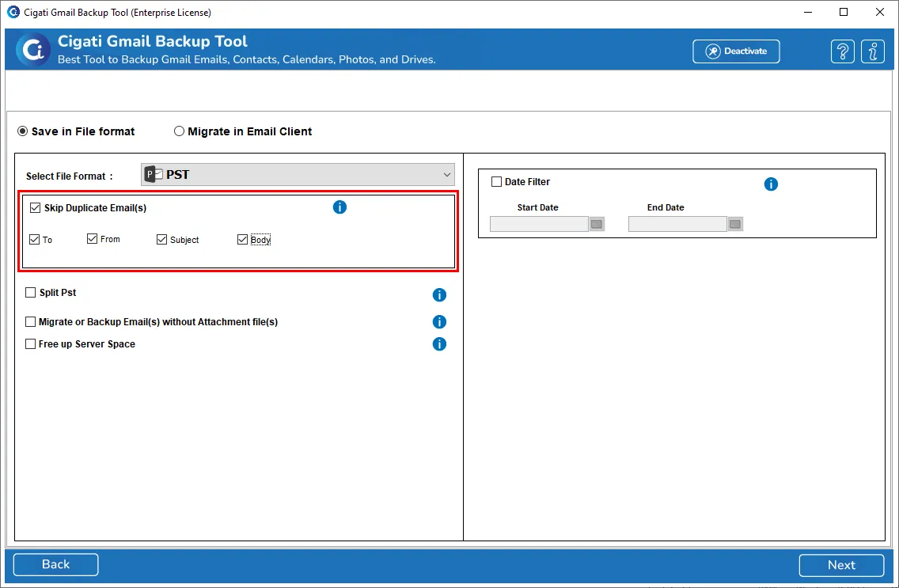Click info icon for without Attachment option
899x588 pixels.
tap(439, 321)
